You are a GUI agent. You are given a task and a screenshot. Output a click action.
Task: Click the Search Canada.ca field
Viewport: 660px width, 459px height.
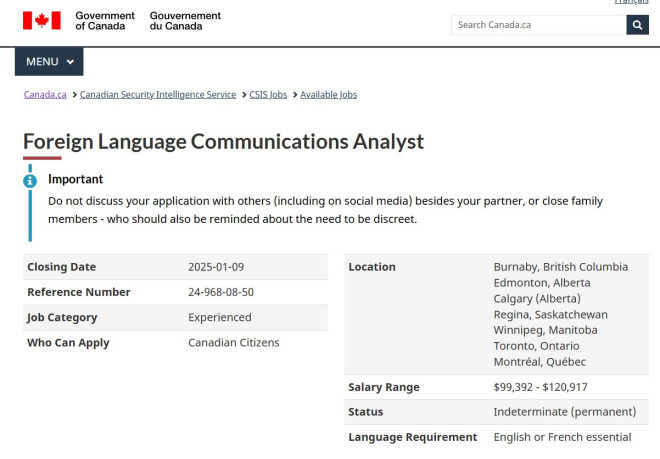539,25
